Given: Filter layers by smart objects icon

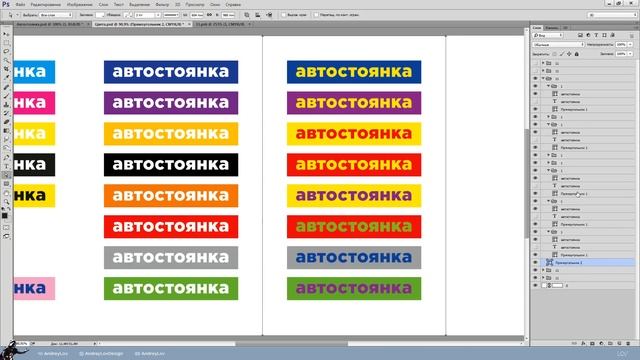Looking at the screenshot, I should pos(613,36).
